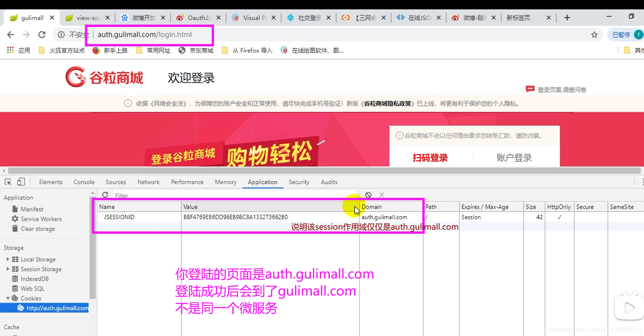Switch to the 社交登录 tab
Screen dimensions: 644x336
[x=309, y=18]
